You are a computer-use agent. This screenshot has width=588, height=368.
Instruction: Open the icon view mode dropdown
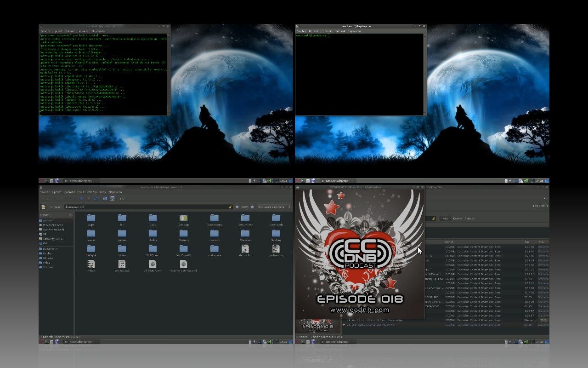coord(274,207)
